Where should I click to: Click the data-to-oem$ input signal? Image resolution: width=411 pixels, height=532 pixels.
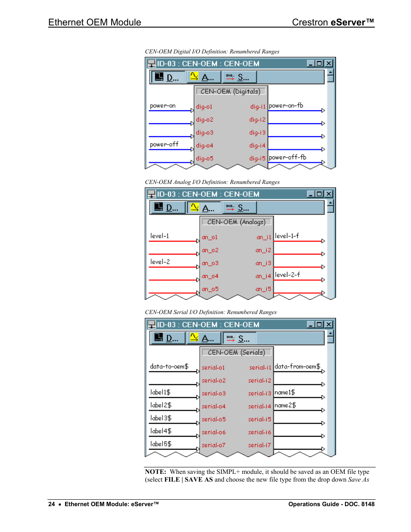point(169,367)
